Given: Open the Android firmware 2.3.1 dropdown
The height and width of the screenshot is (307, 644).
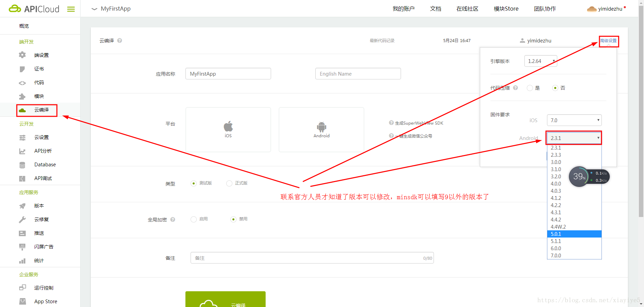Looking at the screenshot, I should pyautogui.click(x=574, y=138).
